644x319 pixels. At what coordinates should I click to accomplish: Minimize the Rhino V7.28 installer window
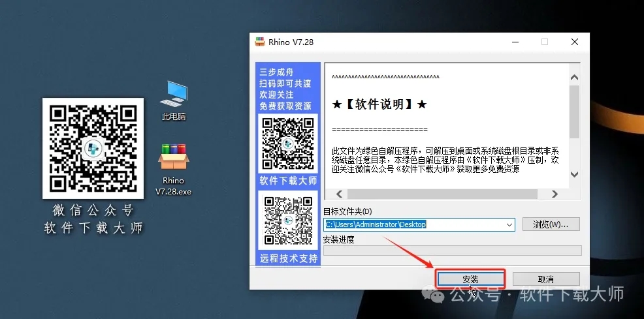(x=515, y=42)
